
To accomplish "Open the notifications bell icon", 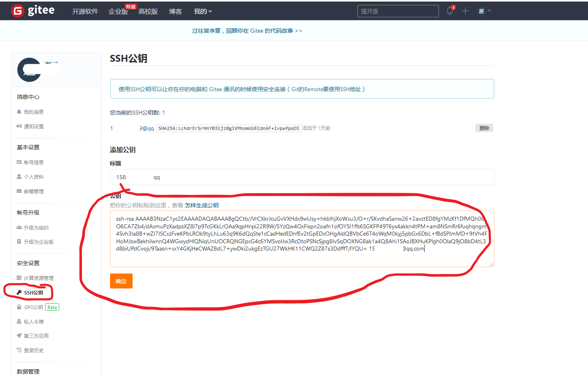I will (450, 11).
